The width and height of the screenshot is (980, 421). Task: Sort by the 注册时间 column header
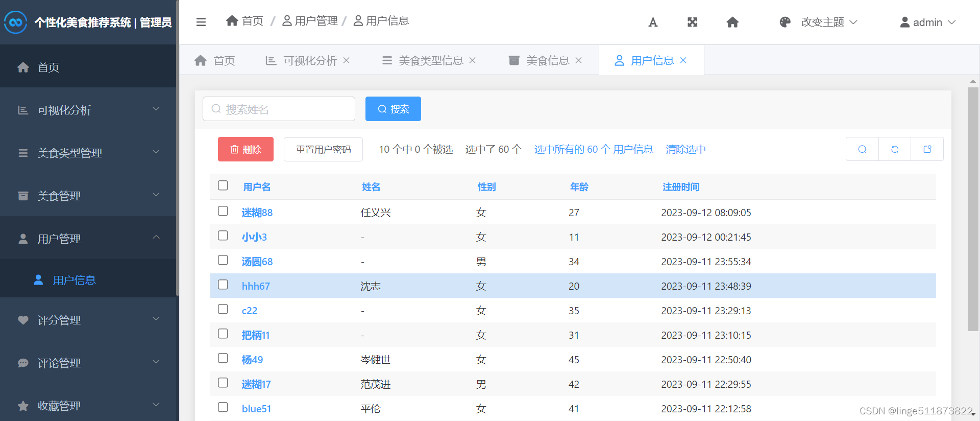(x=681, y=187)
